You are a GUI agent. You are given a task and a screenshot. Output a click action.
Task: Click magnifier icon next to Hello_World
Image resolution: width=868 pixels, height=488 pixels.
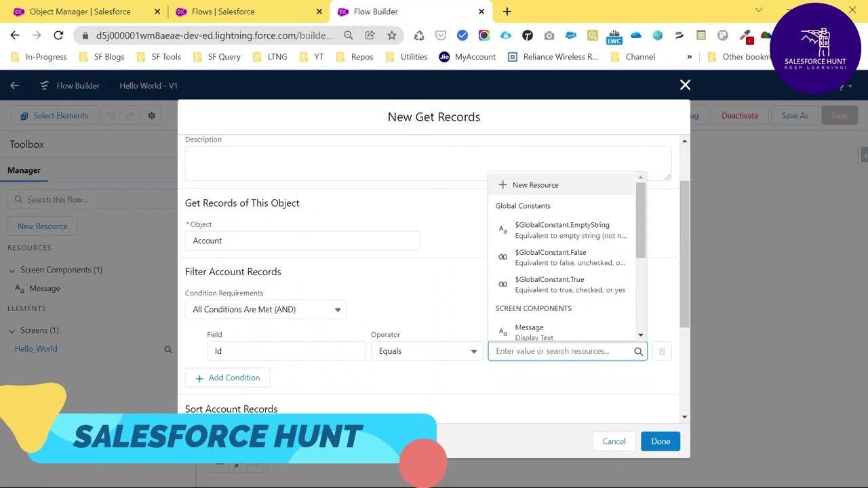pyautogui.click(x=168, y=350)
